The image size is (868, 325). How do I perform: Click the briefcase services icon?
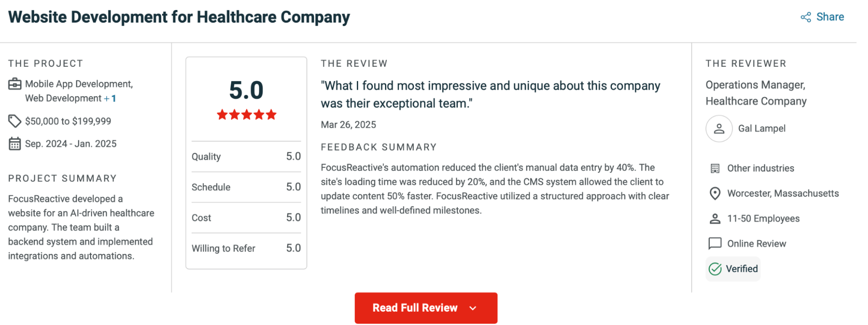point(15,84)
